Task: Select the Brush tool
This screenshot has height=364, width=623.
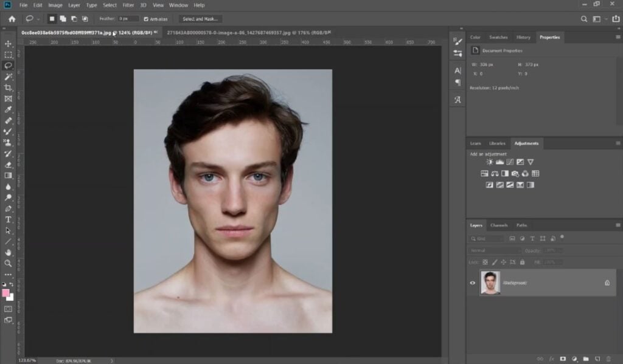Action: point(8,131)
